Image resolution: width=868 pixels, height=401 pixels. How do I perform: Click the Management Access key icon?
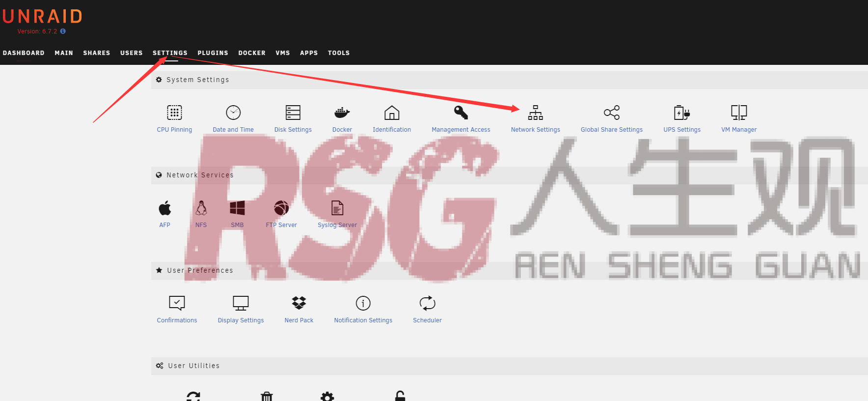point(461,113)
